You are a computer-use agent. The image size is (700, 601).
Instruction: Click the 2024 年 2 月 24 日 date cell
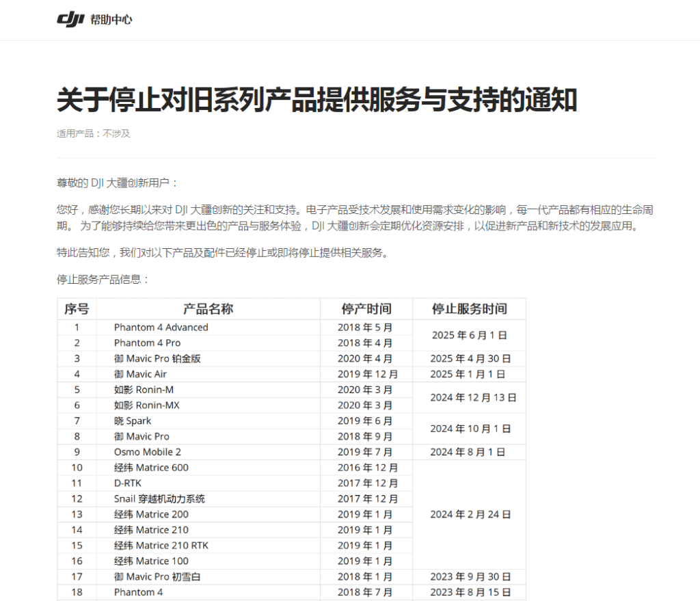pos(470,514)
